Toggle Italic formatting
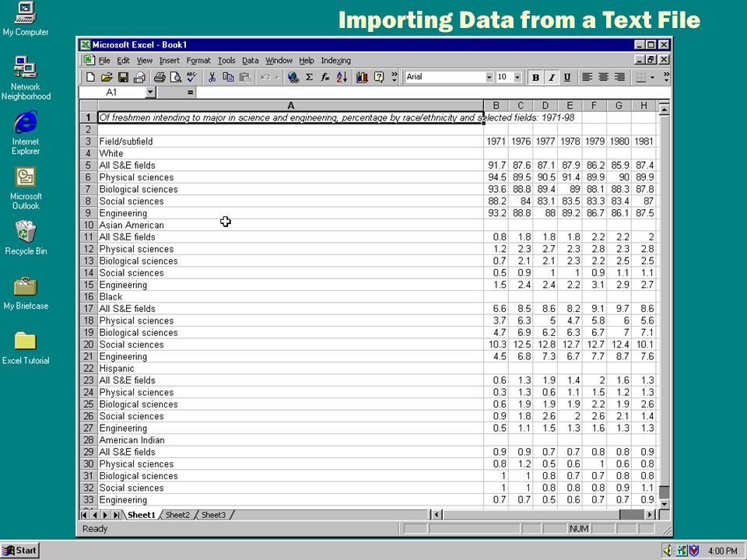 pos(552,77)
